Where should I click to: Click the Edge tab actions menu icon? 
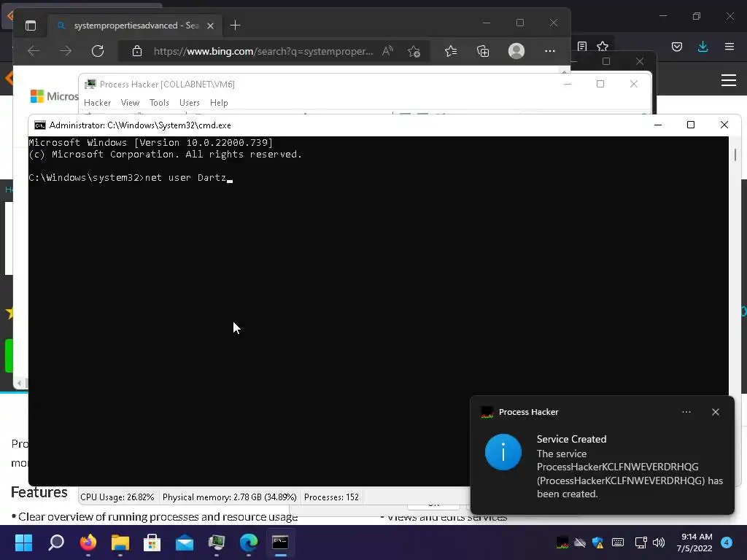(31, 26)
